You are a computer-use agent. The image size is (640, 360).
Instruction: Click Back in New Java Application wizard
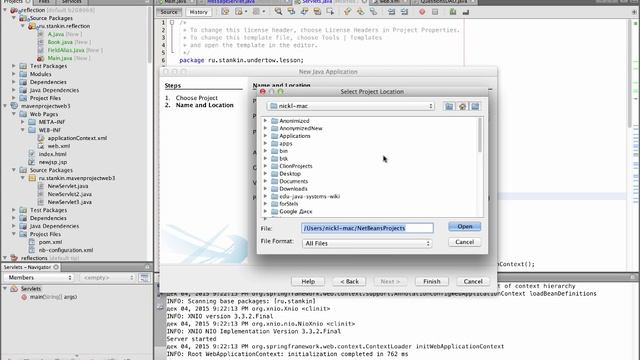[x=349, y=281]
